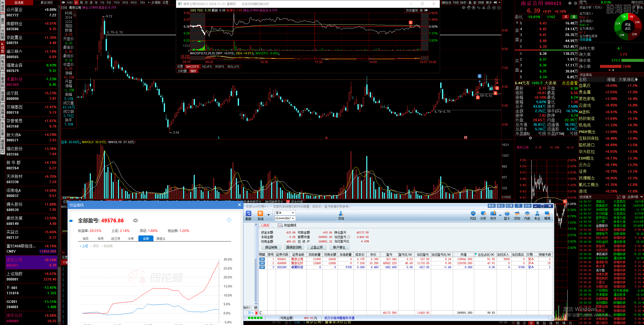The width and height of the screenshot is (644, 325).
Task: Select the 近三月 tab in profit curve
Action: tap(116, 238)
